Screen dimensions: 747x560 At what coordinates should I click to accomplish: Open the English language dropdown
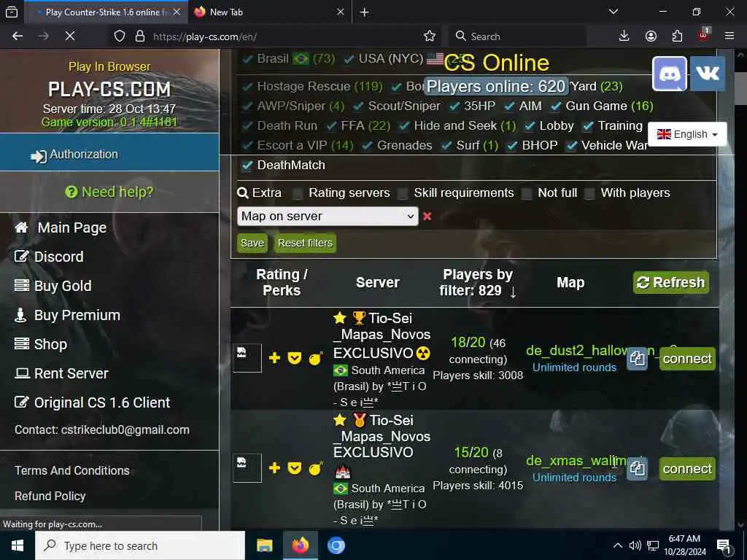pos(687,134)
